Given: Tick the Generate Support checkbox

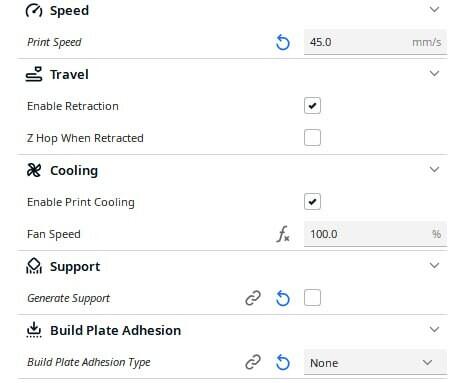Looking at the screenshot, I should (x=312, y=298).
